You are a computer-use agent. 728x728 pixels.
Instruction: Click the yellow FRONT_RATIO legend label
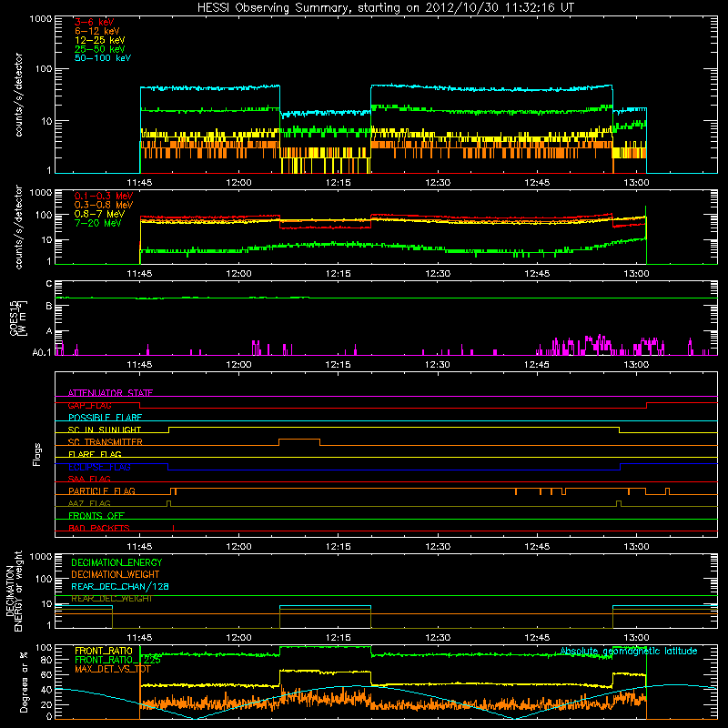pyautogui.click(x=104, y=651)
